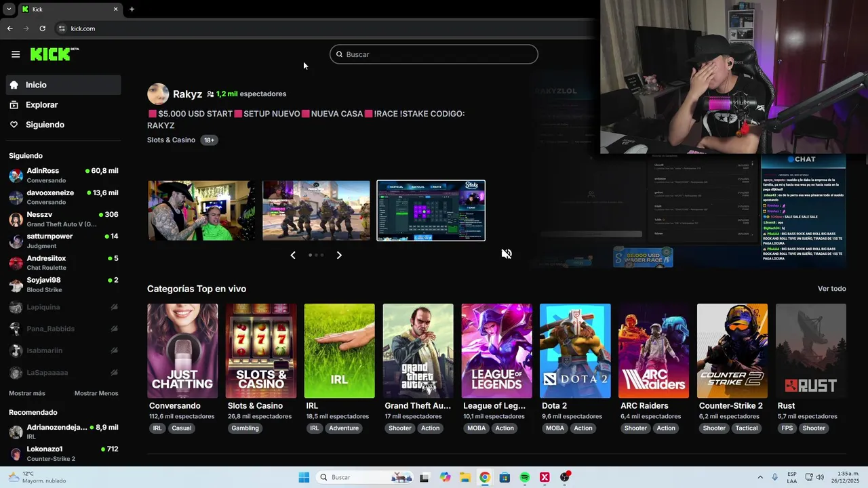
Task: Show hidden system tray icons
Action: point(759,477)
